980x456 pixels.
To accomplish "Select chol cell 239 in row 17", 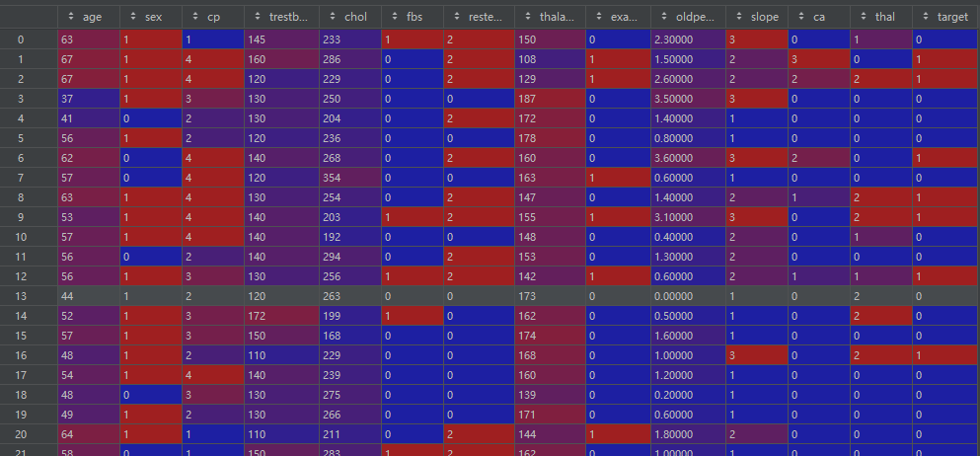I will 350,375.
